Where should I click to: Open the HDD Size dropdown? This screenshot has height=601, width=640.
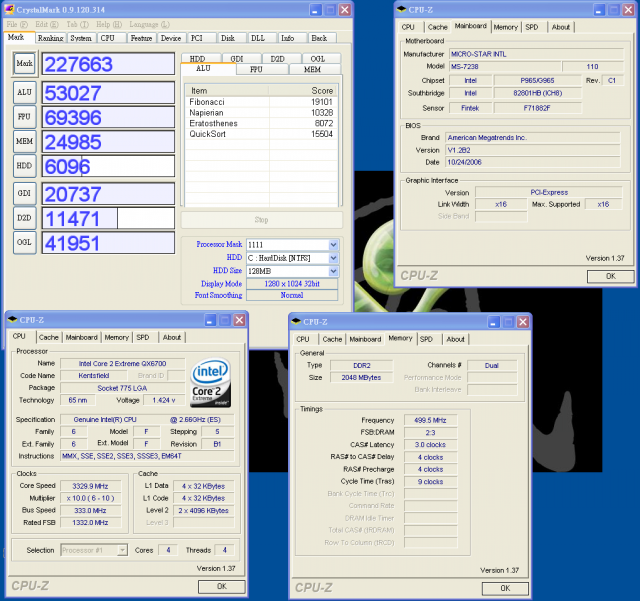click(x=333, y=271)
